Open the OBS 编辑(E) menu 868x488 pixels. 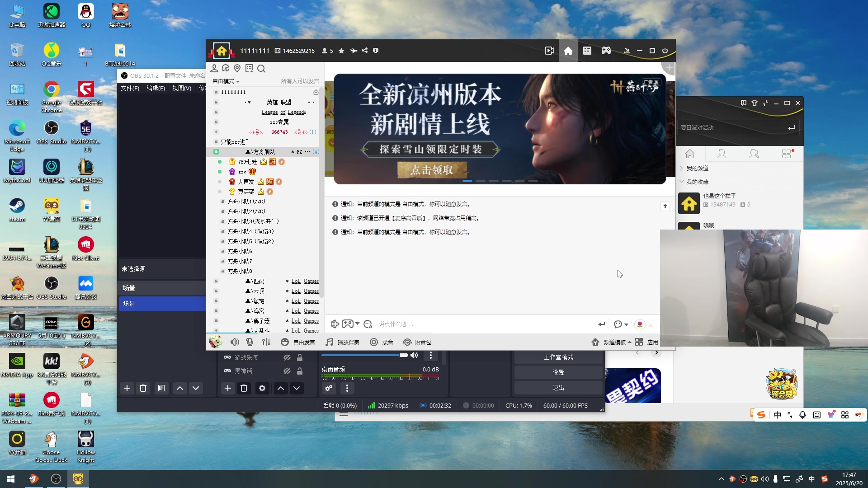pos(156,88)
